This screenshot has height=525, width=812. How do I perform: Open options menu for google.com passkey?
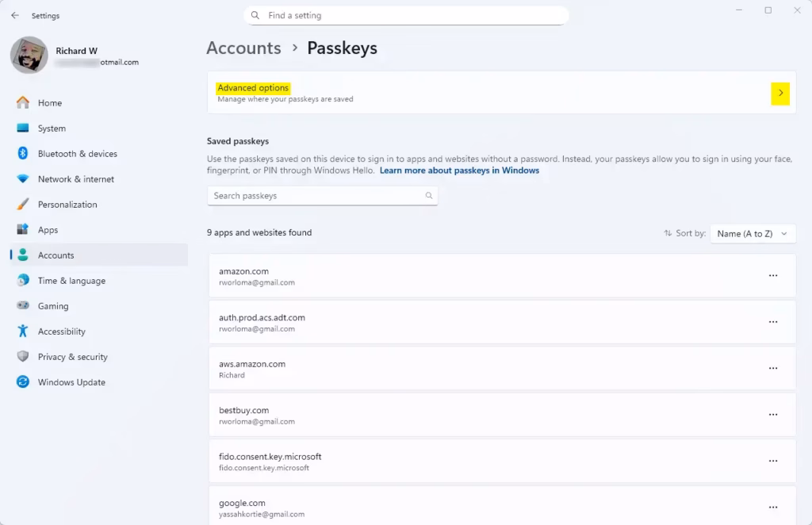click(x=772, y=506)
